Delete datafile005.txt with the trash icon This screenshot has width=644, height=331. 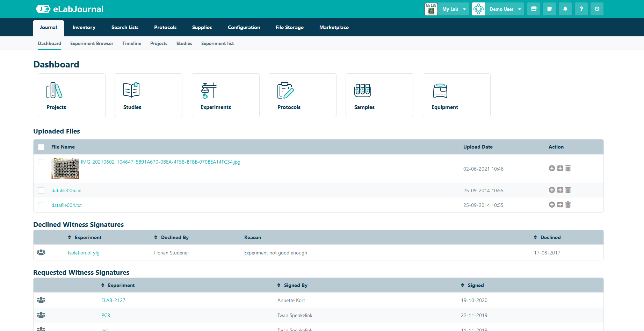point(568,190)
